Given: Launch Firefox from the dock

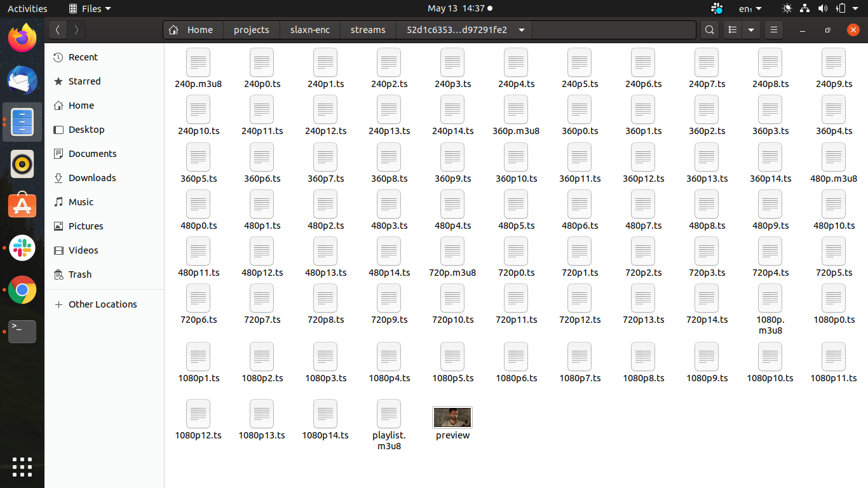Looking at the screenshot, I should (22, 37).
